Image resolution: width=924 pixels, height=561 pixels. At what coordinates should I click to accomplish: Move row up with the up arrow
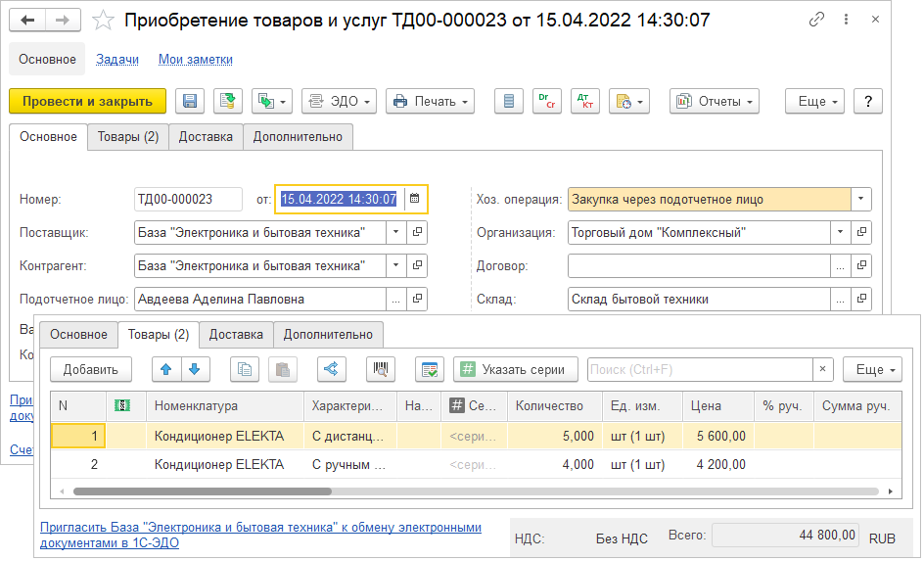(166, 369)
